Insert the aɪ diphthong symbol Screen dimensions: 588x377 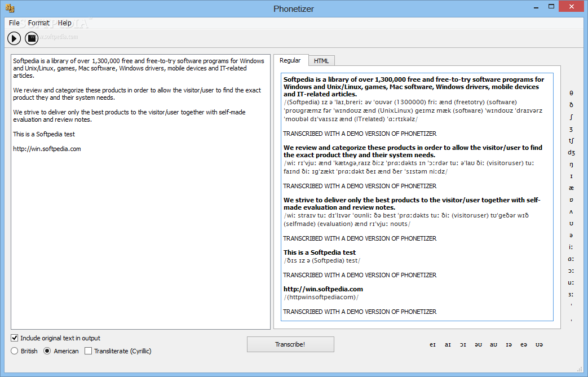coord(448,345)
